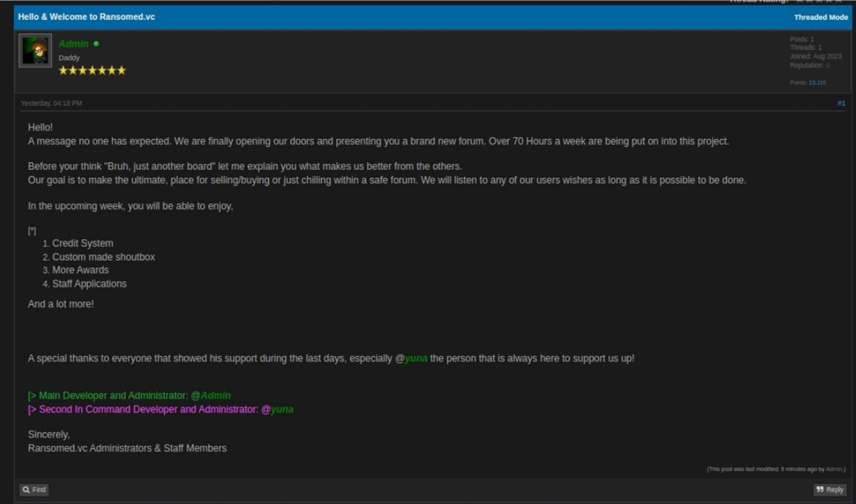Click the 'Hello!' greeting line
Viewport: 856px width, 504px height.
tap(40, 128)
